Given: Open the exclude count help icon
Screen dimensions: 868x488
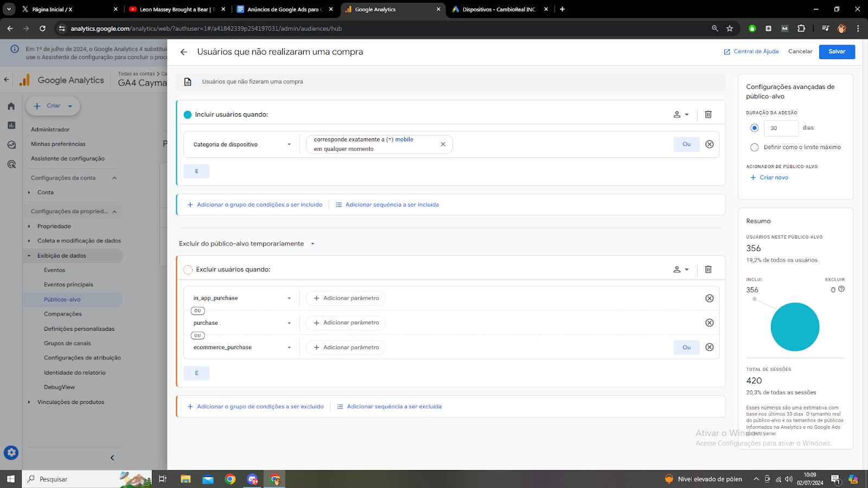Looking at the screenshot, I should point(841,289).
